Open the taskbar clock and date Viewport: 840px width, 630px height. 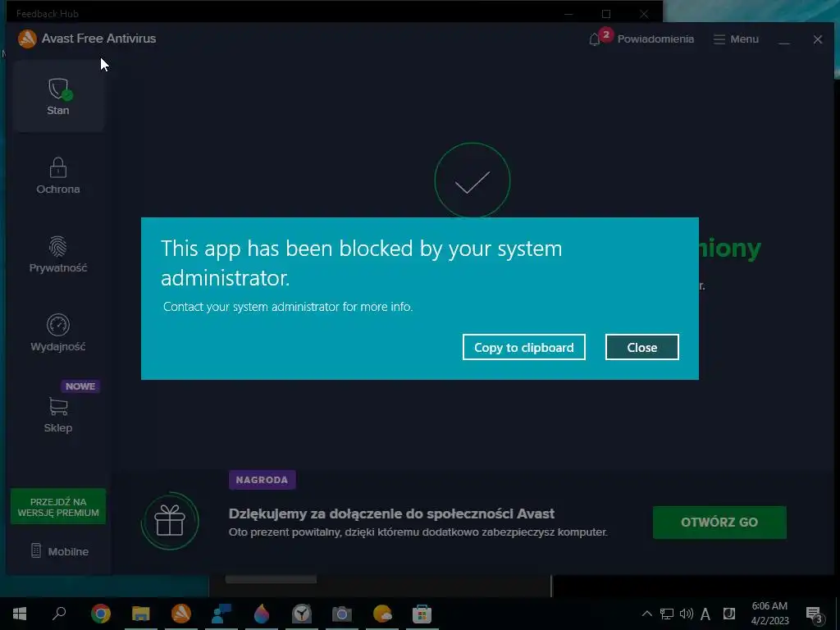click(769, 614)
